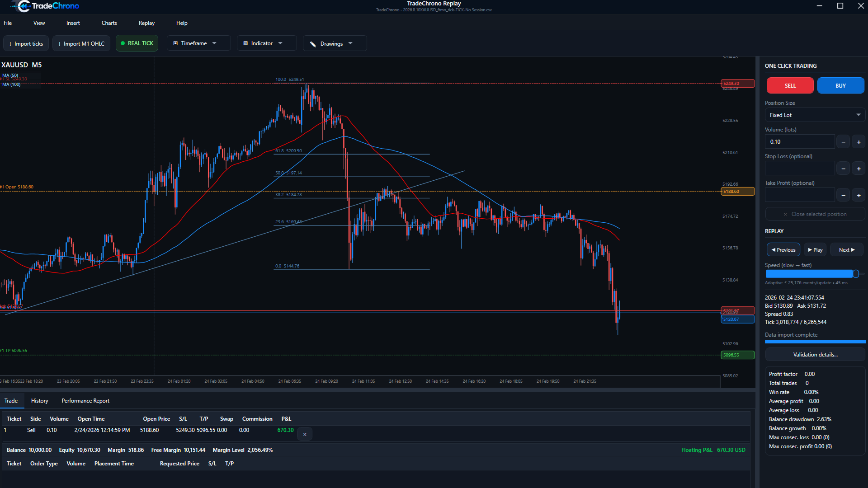The image size is (868, 488).
Task: Open the Indicator dropdown
Action: (x=267, y=43)
